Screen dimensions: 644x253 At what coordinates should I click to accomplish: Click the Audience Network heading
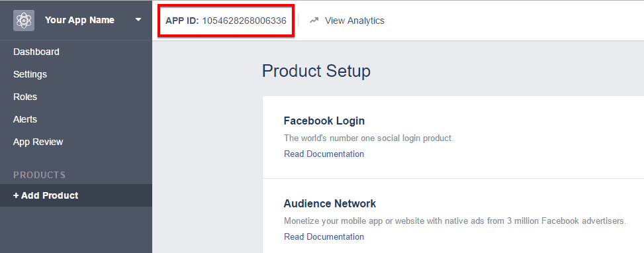click(x=330, y=203)
